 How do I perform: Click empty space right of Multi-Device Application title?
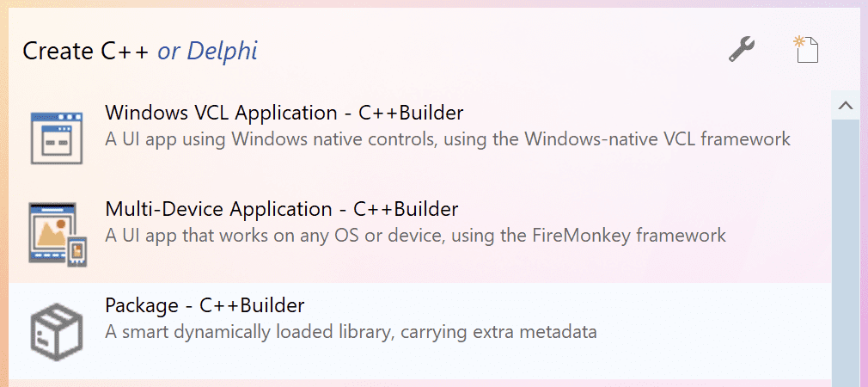pos(645,209)
